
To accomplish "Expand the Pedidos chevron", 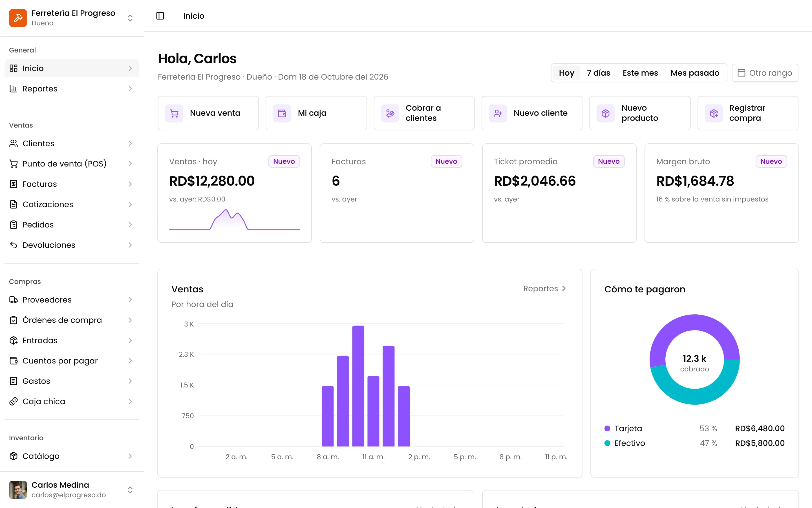I will (x=130, y=225).
